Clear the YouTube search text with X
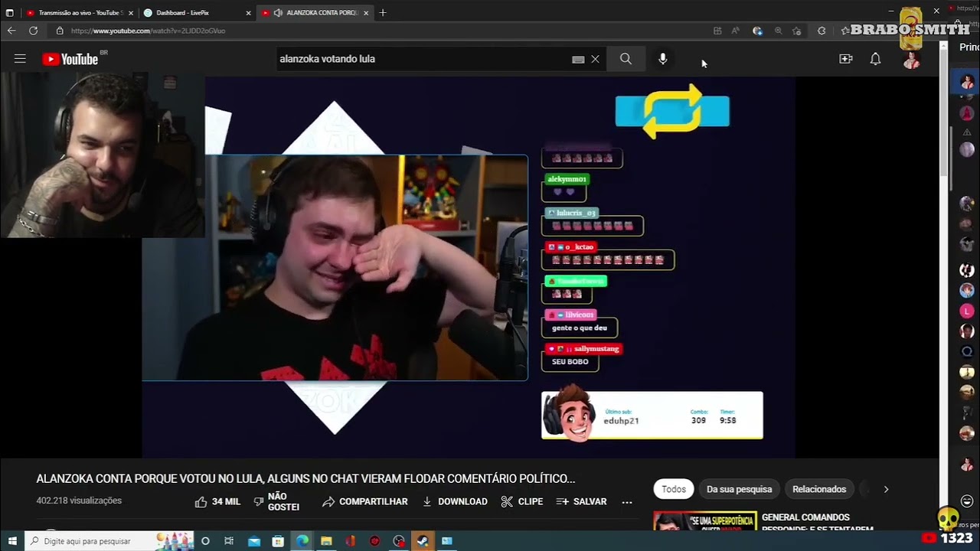The width and height of the screenshot is (980, 551). point(595,59)
